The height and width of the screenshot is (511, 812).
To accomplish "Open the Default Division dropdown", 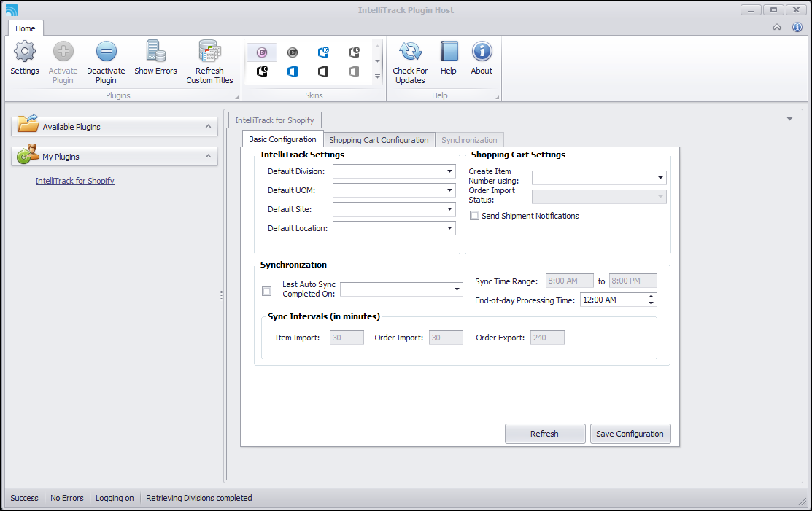I will point(449,171).
